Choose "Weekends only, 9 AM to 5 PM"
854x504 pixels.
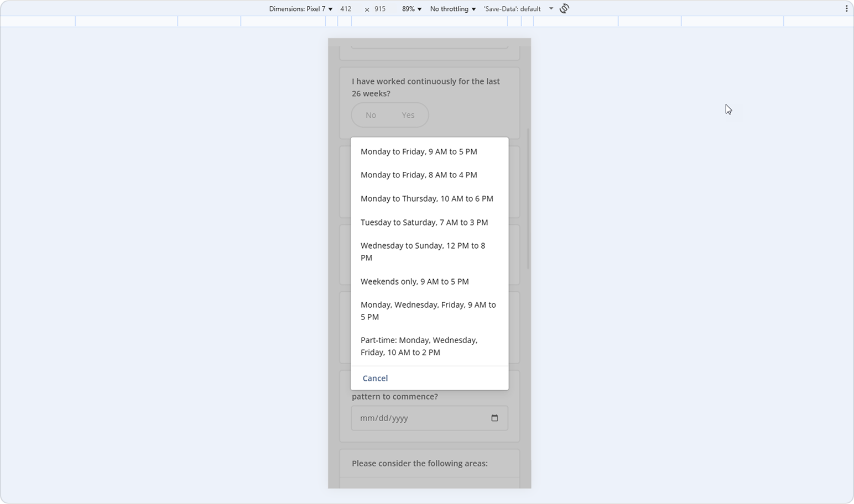(x=414, y=281)
